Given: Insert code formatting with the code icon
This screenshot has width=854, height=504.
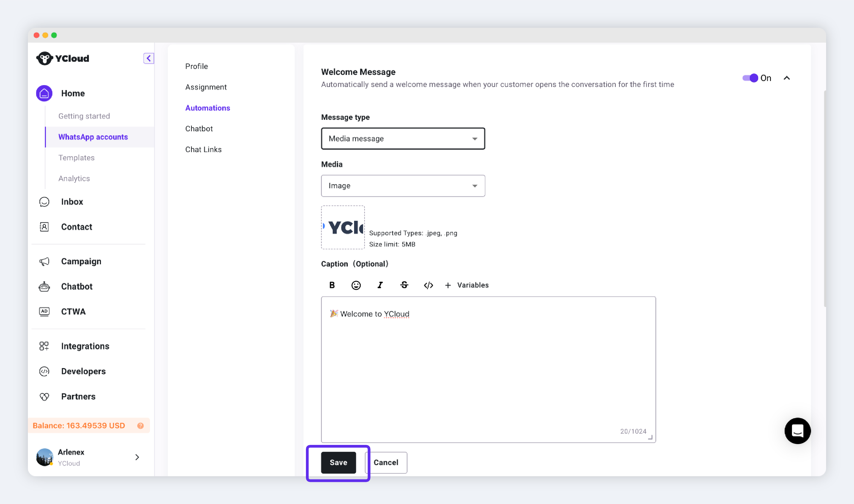Looking at the screenshot, I should pyautogui.click(x=428, y=285).
